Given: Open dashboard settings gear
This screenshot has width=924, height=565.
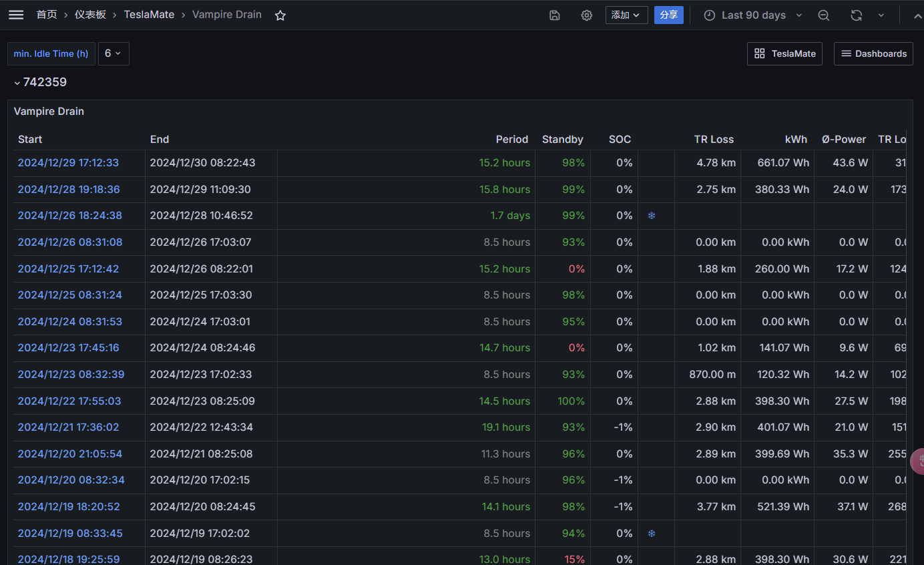Looking at the screenshot, I should coord(587,15).
